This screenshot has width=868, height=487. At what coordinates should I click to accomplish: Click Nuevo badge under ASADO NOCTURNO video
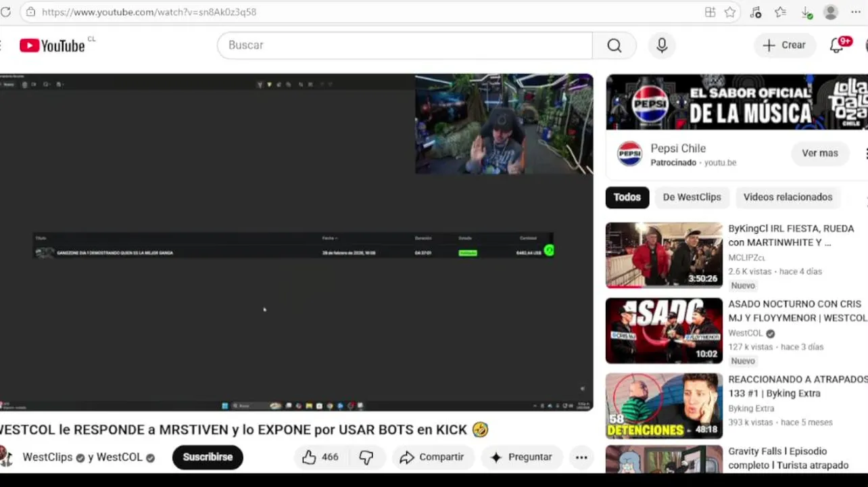(743, 361)
